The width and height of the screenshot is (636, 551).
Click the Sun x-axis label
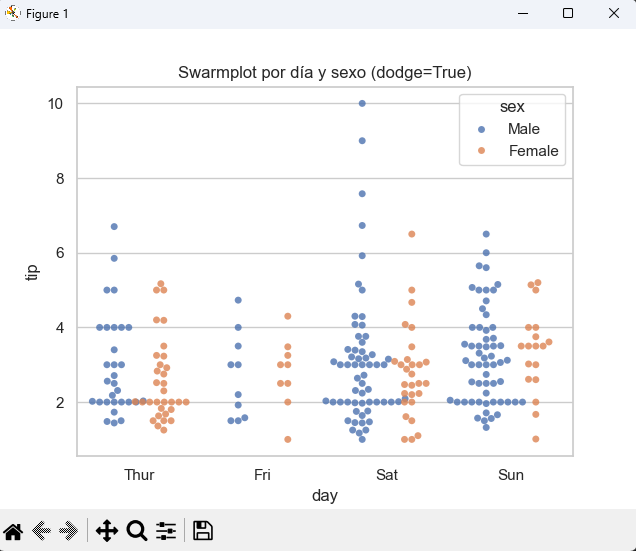click(x=511, y=475)
